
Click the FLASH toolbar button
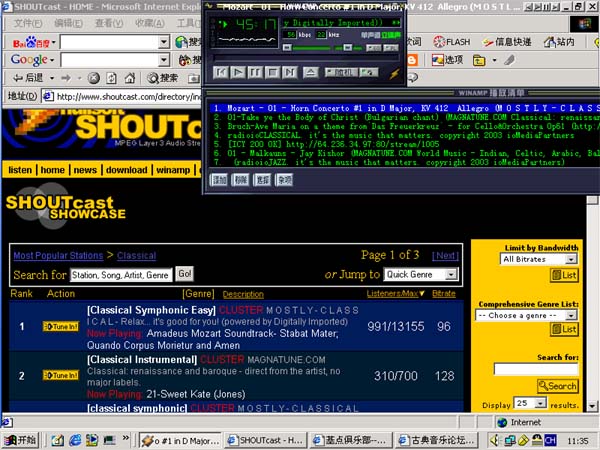(x=452, y=42)
